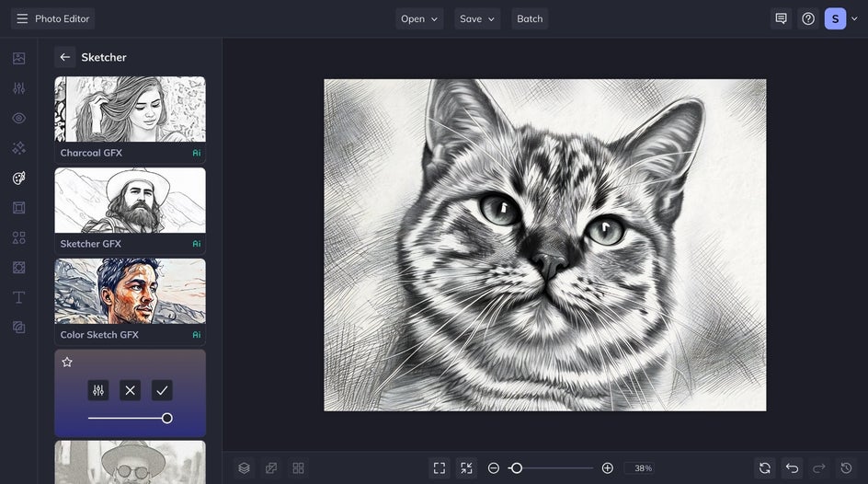Click the fit to screen icon
Viewport: 868px width, 484px height.
pos(440,468)
